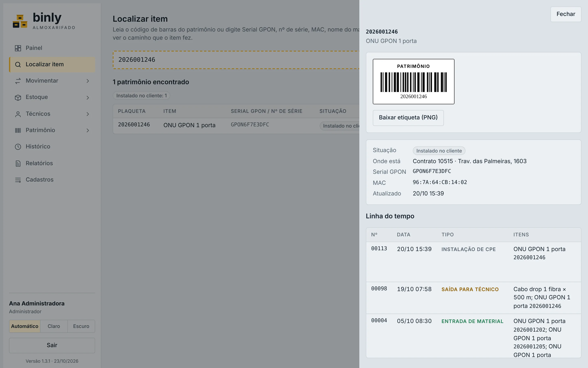Screen dimensions: 588x368
Task: Click Baixar etiqueta (PNG) button
Action: click(x=408, y=118)
